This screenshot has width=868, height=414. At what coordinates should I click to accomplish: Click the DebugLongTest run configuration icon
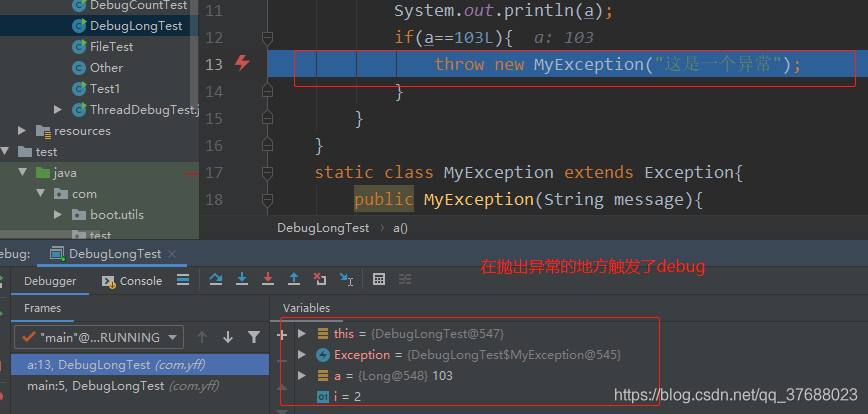pyautogui.click(x=58, y=254)
